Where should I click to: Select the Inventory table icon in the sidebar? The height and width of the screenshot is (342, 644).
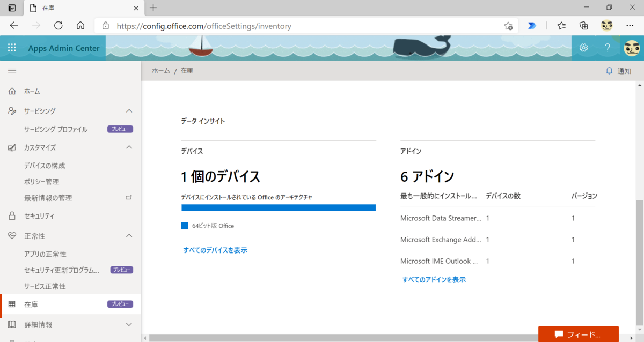click(12, 304)
